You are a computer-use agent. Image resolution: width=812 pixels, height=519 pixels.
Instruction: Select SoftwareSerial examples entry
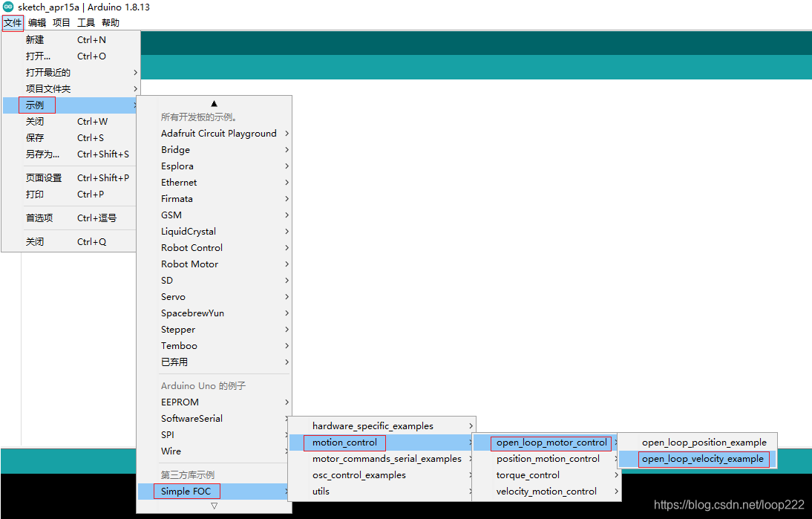tap(214, 419)
